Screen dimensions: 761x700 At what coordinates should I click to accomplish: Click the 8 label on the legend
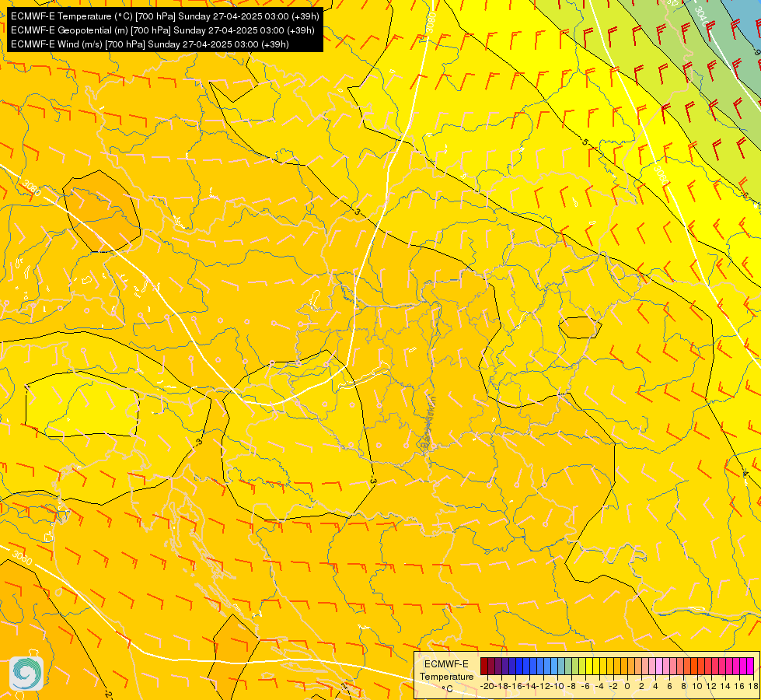683,686
